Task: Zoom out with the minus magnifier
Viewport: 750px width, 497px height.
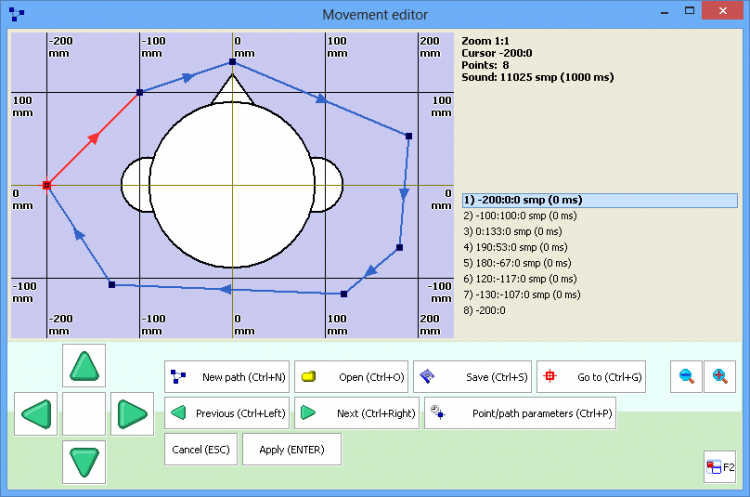Action: (686, 376)
